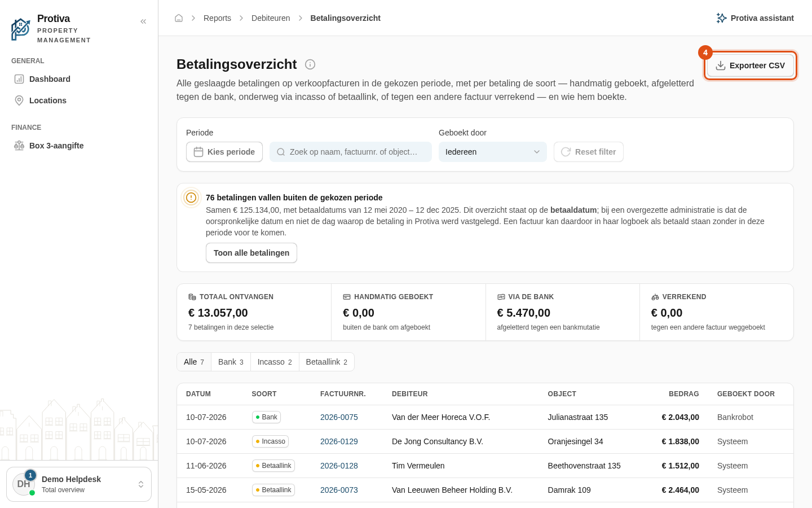Image resolution: width=812 pixels, height=508 pixels.
Task: Click the Reset filter button
Action: click(x=589, y=152)
